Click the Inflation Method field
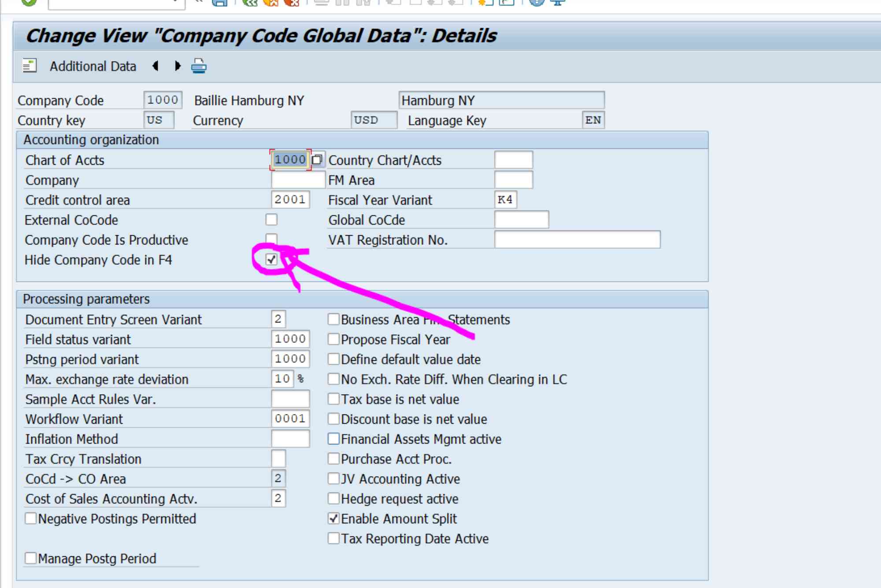881x588 pixels. click(x=290, y=439)
